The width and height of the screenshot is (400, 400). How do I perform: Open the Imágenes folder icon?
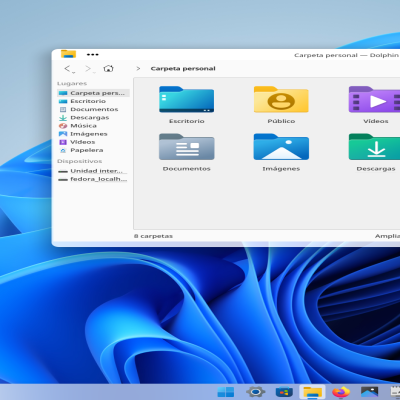click(281, 147)
